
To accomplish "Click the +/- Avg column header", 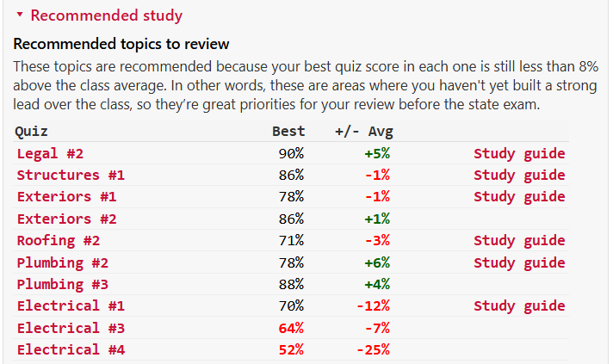I will [363, 132].
